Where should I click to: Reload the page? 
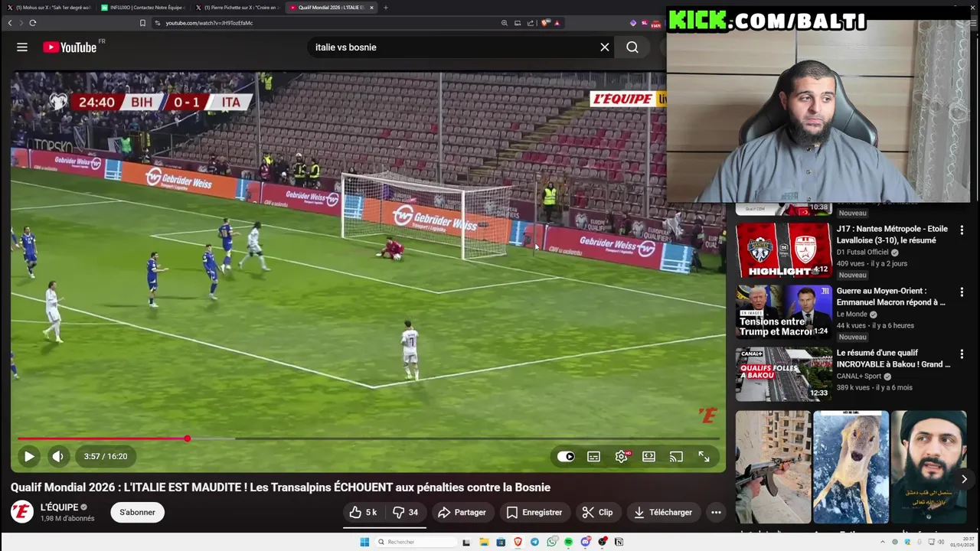(33, 23)
